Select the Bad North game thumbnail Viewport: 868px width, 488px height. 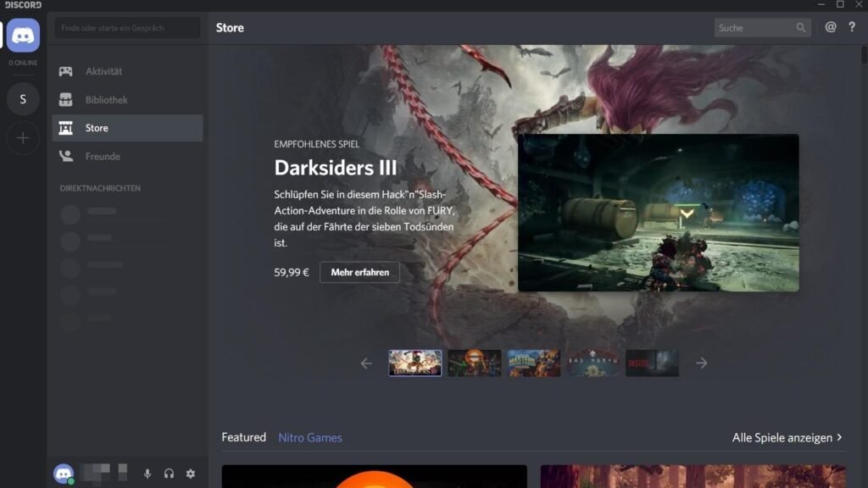click(592, 362)
